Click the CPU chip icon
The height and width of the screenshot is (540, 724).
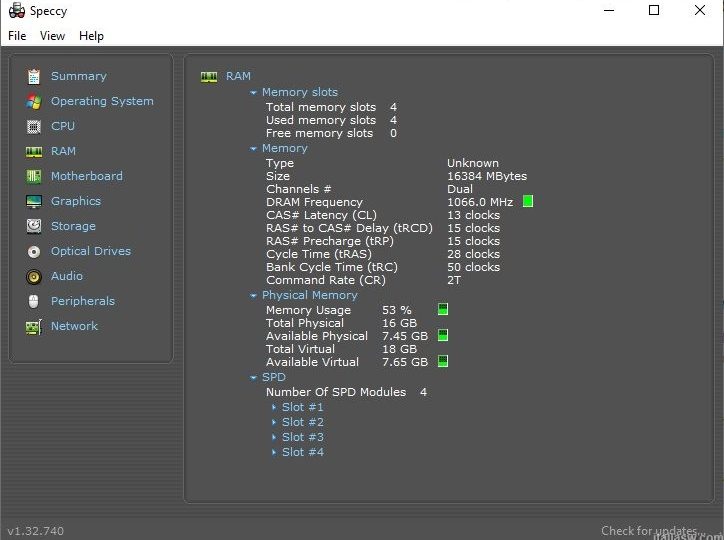(x=34, y=126)
